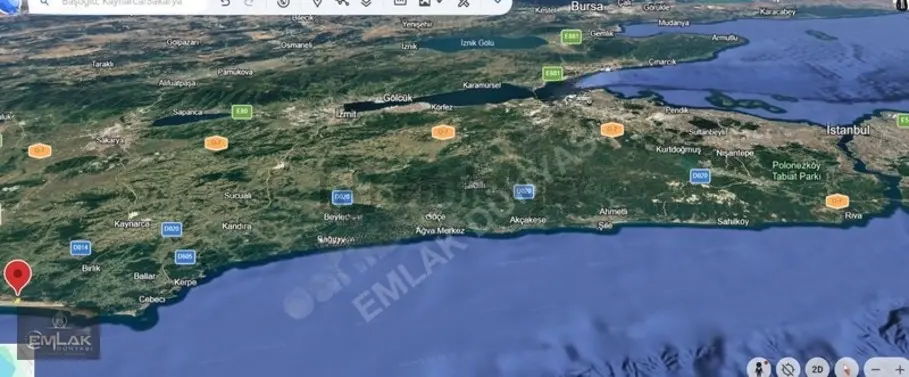Open the minimap thumbnail at bottom-left
The height and width of the screenshot is (377, 909).
(16, 360)
